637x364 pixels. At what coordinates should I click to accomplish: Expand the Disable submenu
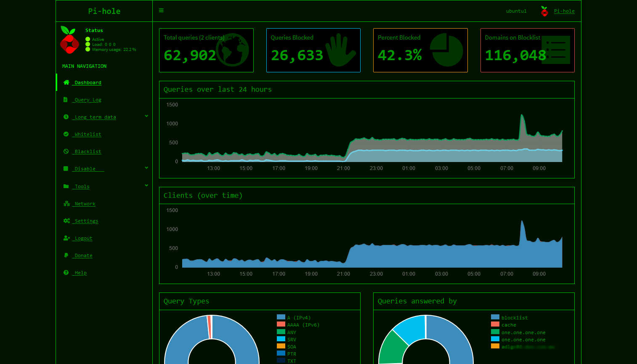tap(88, 169)
